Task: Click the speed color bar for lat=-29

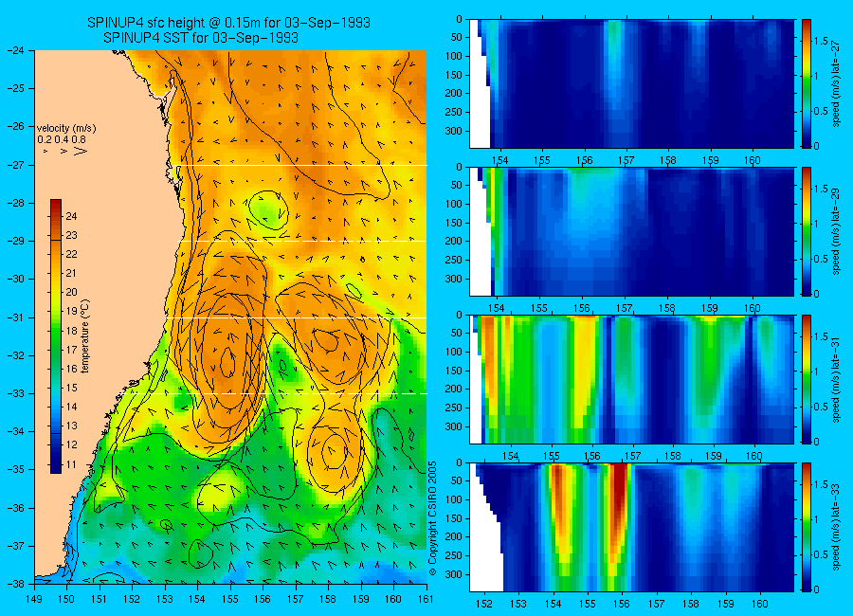Action: click(x=807, y=232)
